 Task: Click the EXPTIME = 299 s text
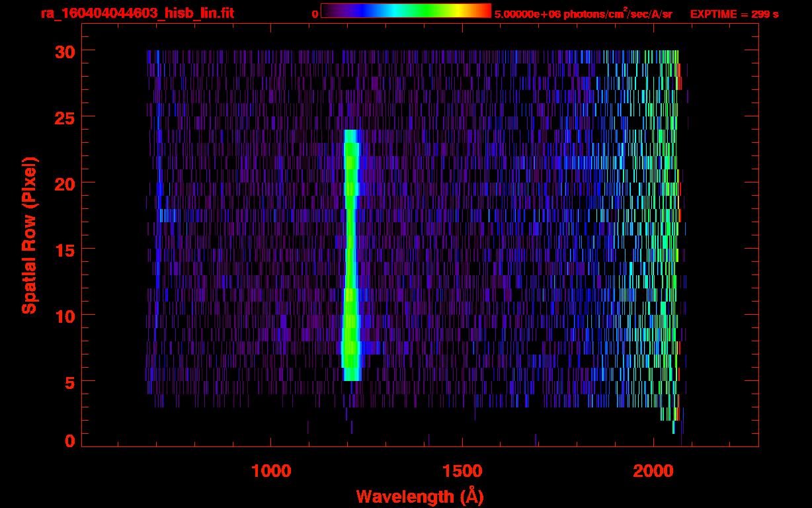pyautogui.click(x=734, y=14)
